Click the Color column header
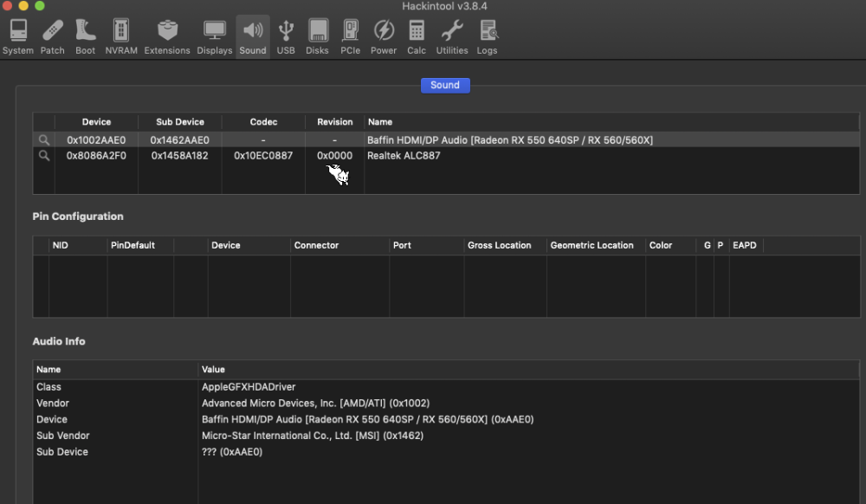Image resolution: width=866 pixels, height=504 pixels. [661, 245]
